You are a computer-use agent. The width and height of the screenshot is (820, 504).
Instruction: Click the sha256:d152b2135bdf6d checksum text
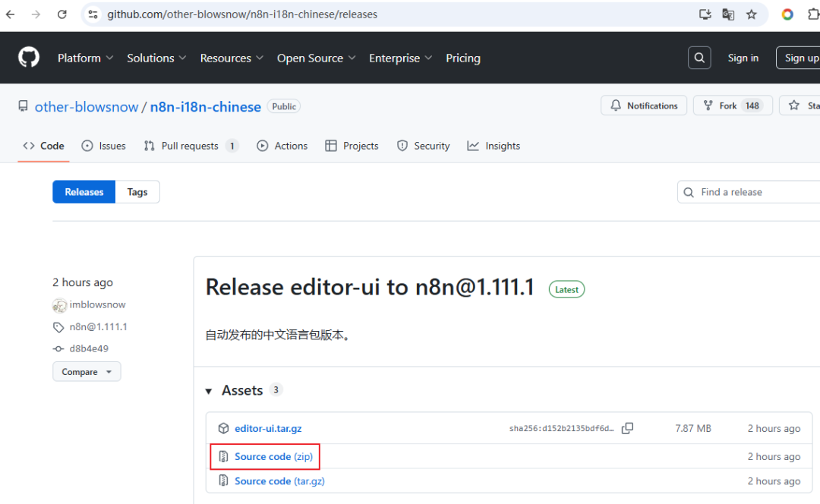tap(562, 428)
